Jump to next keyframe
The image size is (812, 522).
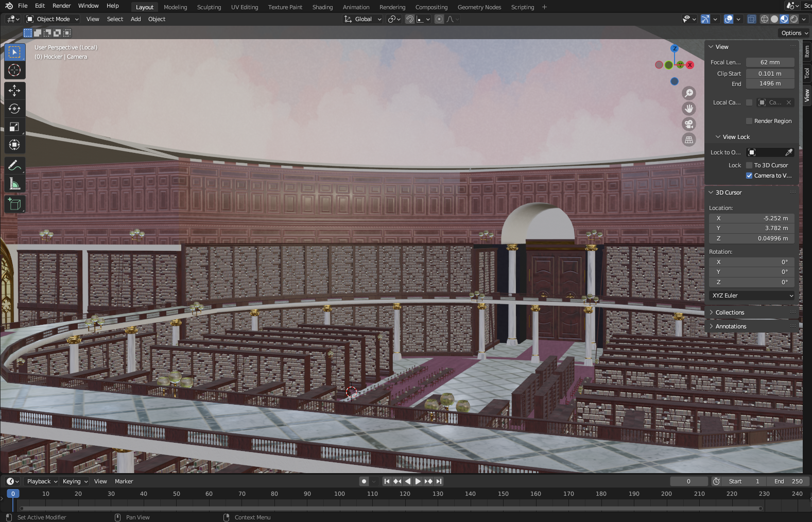428,481
